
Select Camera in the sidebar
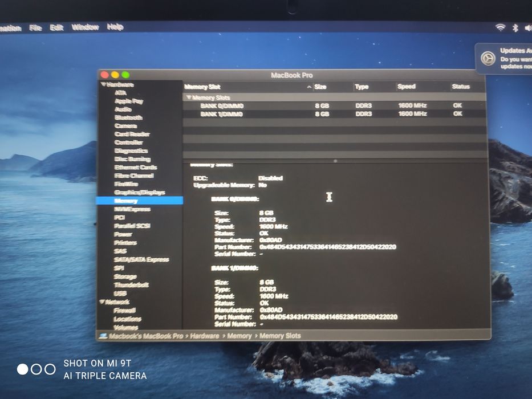pyautogui.click(x=125, y=126)
